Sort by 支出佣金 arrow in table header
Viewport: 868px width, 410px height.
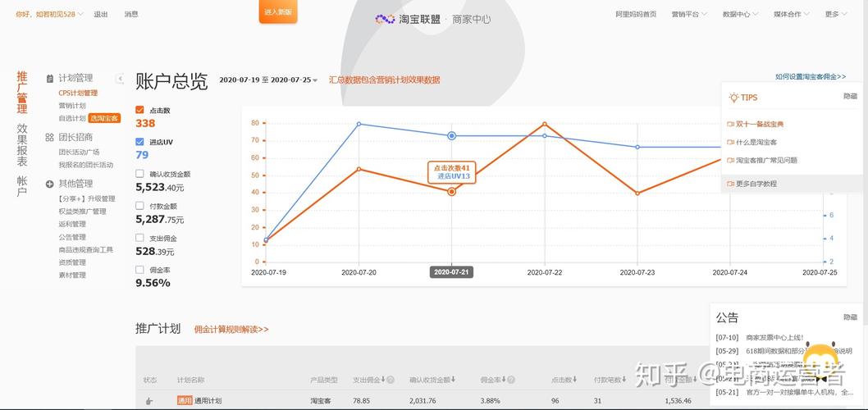click(x=383, y=380)
